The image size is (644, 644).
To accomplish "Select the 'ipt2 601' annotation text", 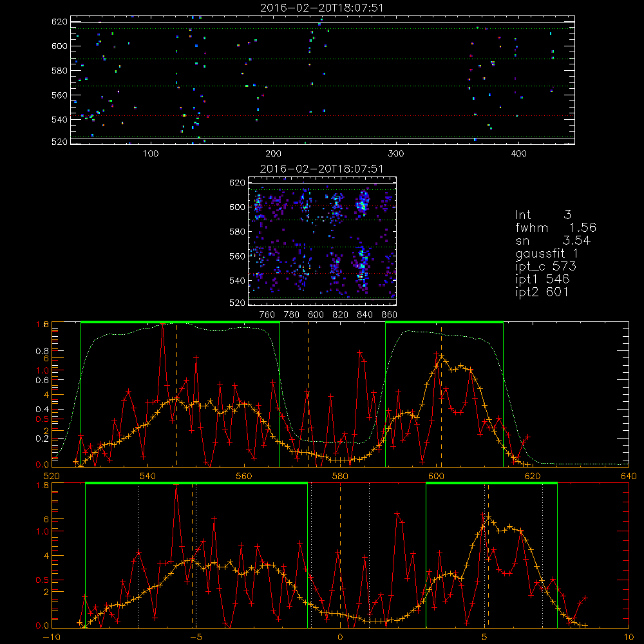I will [x=542, y=292].
